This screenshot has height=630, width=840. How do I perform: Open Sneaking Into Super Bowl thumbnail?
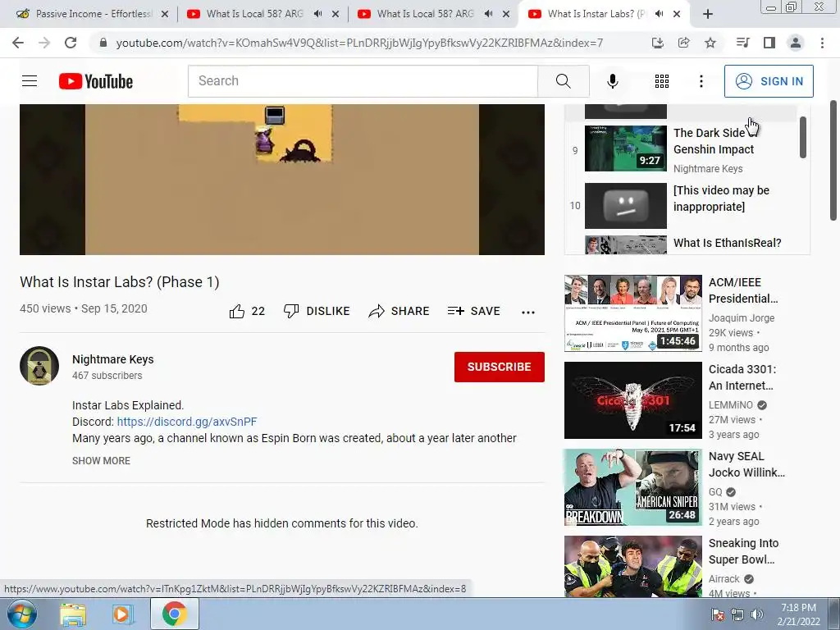click(x=632, y=566)
